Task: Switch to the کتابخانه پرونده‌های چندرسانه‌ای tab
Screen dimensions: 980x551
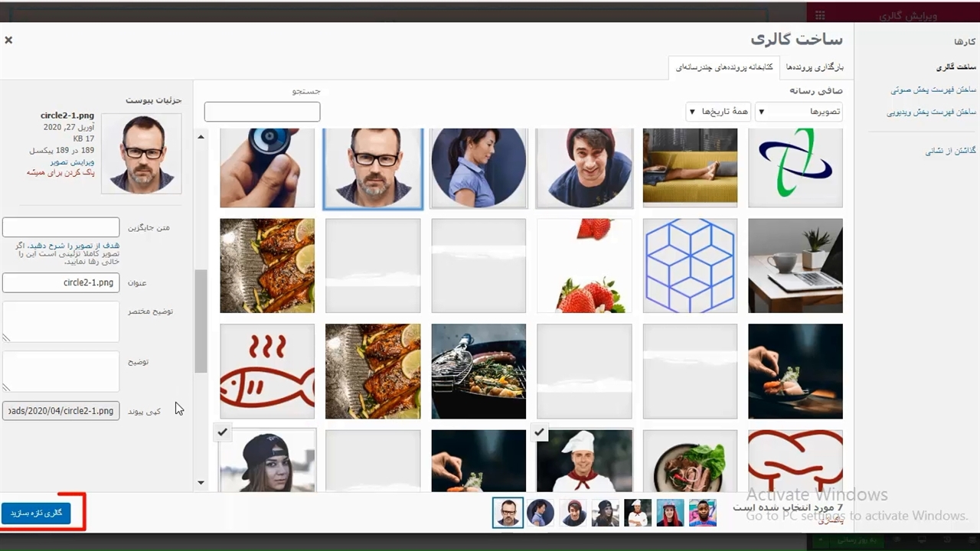Action: click(724, 67)
